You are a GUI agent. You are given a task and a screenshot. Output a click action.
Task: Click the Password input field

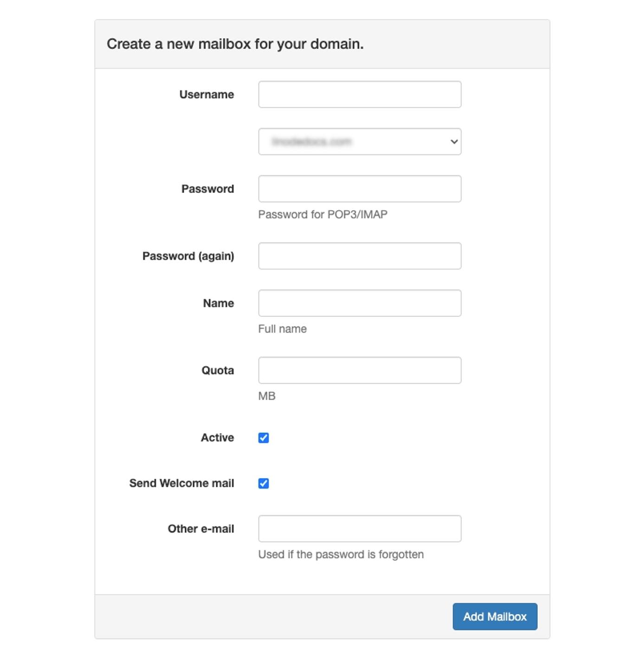359,189
